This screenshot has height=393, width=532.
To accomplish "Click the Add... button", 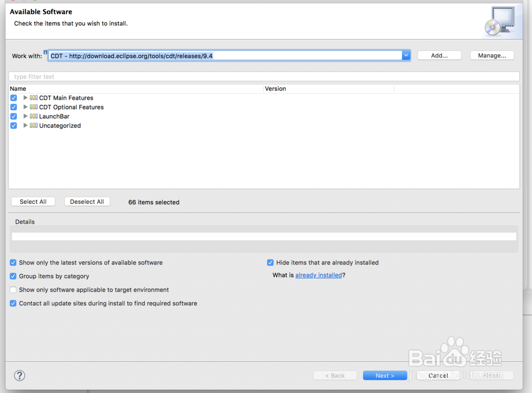I will (x=439, y=55).
